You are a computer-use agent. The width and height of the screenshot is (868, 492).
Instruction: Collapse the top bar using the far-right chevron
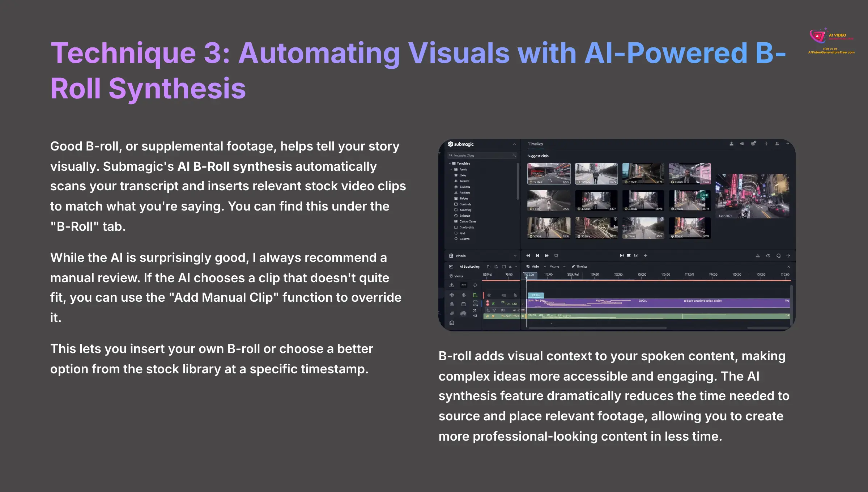point(787,144)
